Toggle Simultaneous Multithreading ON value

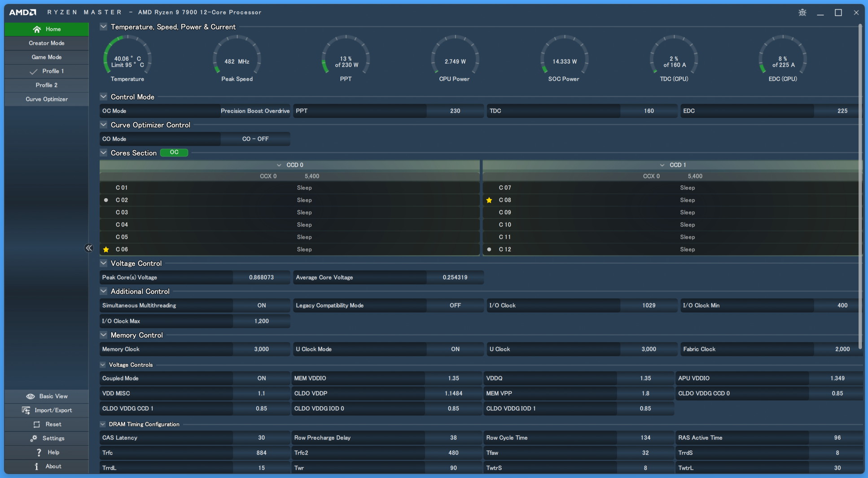point(262,305)
